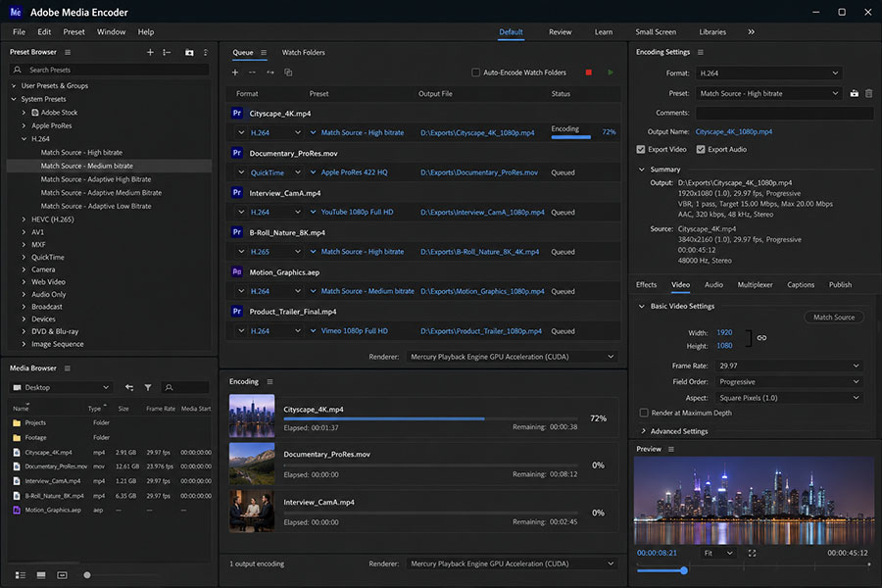882x588 pixels.
Task: Remove selected queue item minus icon
Action: coord(252,72)
